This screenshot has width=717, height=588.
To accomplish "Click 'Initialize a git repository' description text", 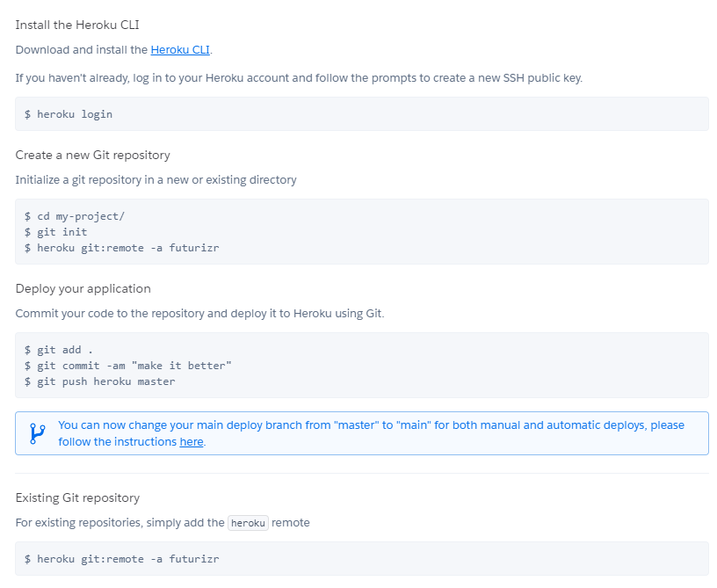I will (156, 179).
